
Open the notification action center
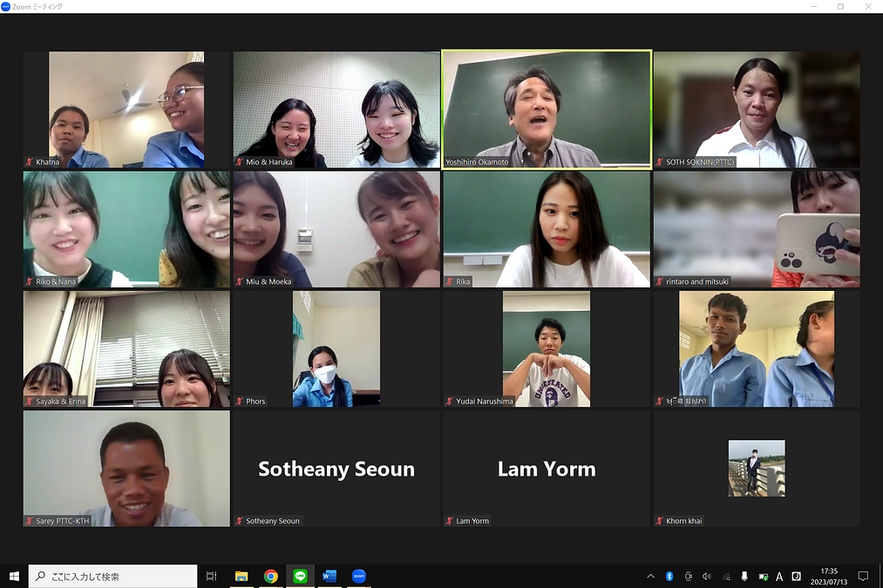tap(863, 576)
